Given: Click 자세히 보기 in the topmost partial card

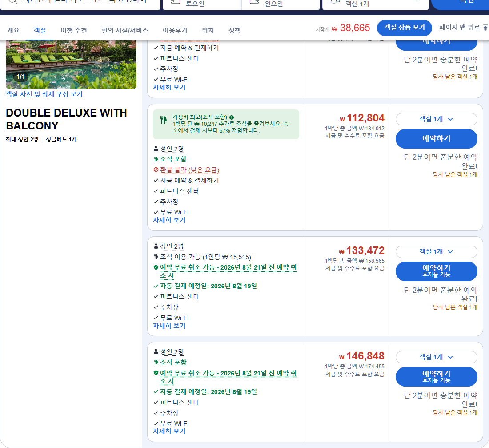Looking at the screenshot, I should tap(169, 87).
